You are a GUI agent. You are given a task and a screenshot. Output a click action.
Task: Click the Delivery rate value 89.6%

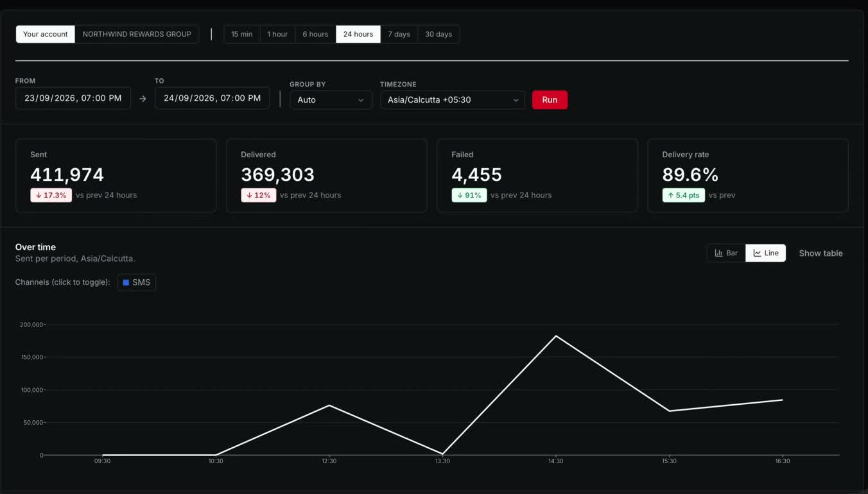[690, 175]
